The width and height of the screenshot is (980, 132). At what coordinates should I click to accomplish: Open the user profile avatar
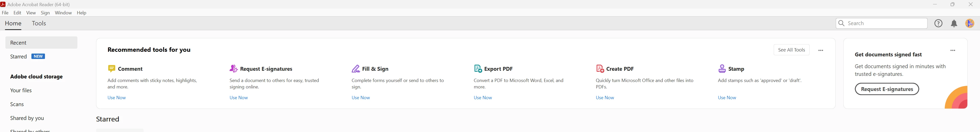click(970, 23)
